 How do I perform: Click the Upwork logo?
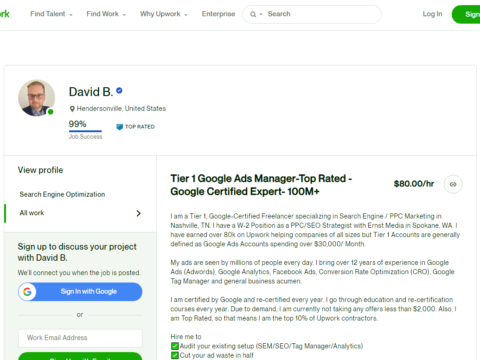pyautogui.click(x=4, y=14)
